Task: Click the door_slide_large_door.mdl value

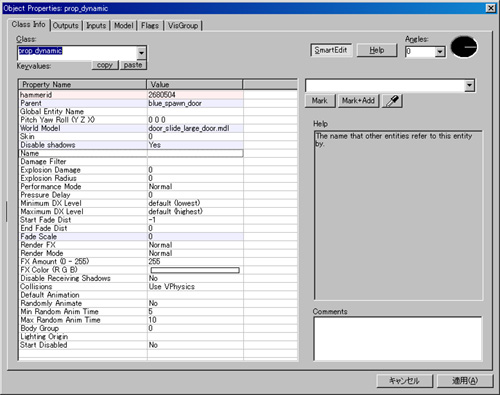Action: 189,128
